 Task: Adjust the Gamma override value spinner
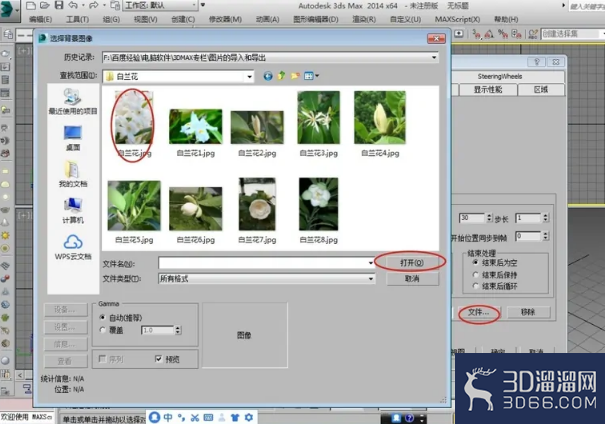[x=178, y=330]
